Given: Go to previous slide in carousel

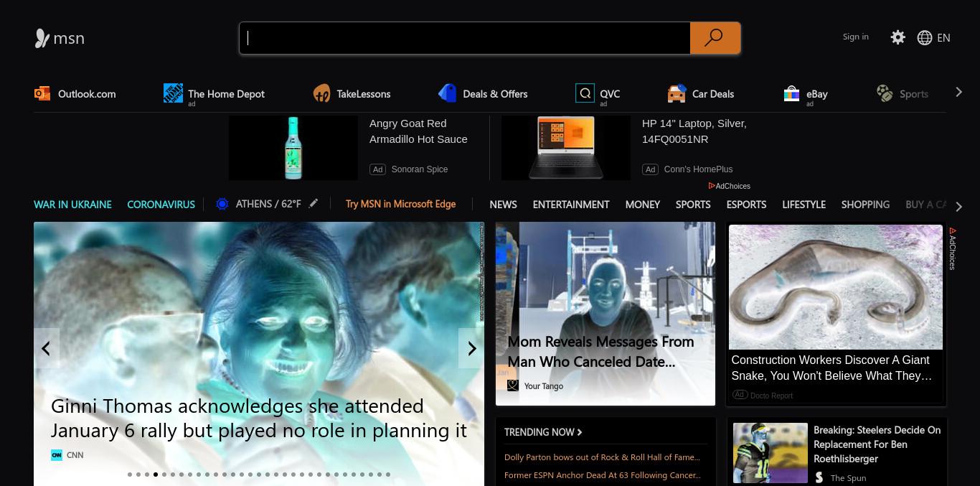Looking at the screenshot, I should (x=47, y=348).
